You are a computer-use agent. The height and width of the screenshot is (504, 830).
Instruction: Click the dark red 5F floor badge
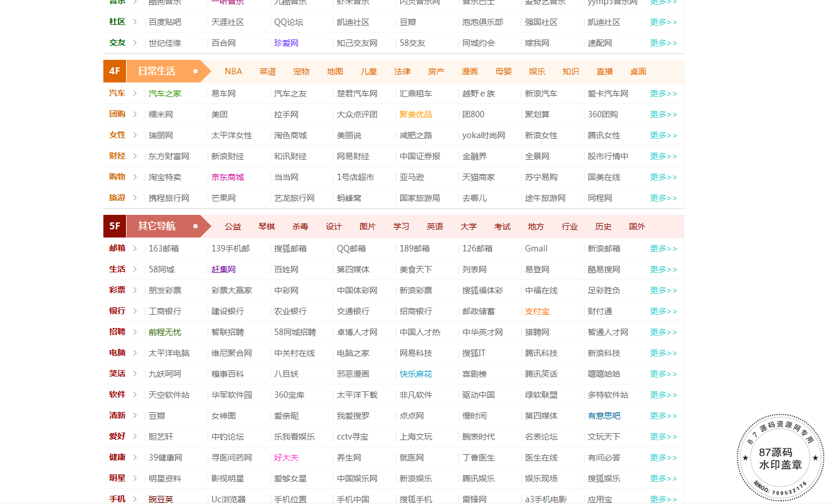114,226
